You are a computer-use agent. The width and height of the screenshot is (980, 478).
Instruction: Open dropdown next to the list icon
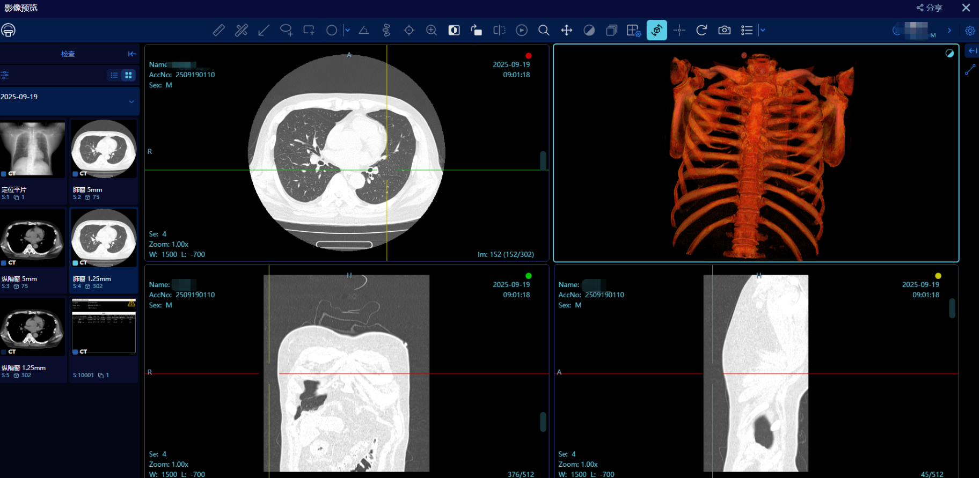point(763,30)
